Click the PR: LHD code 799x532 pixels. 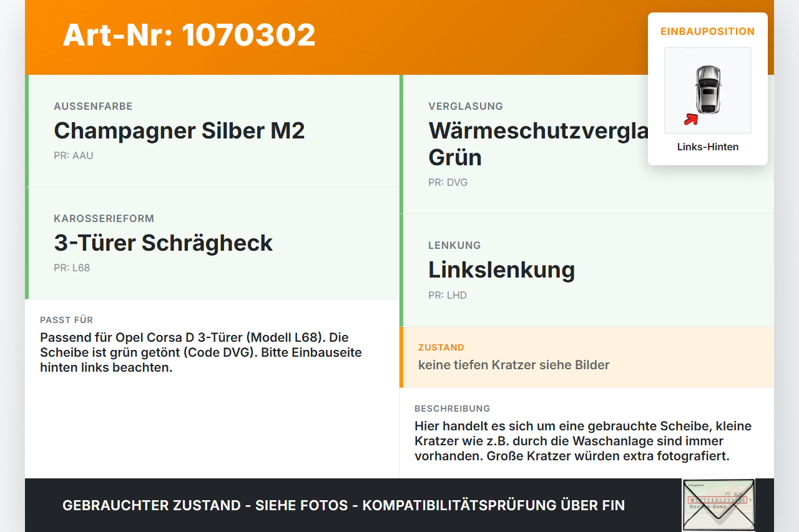click(x=448, y=295)
